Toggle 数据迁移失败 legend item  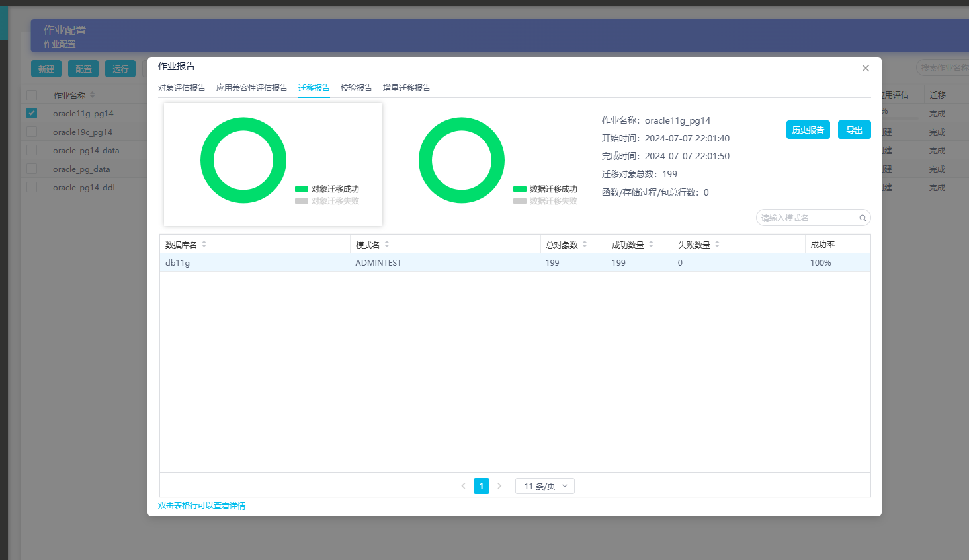545,201
